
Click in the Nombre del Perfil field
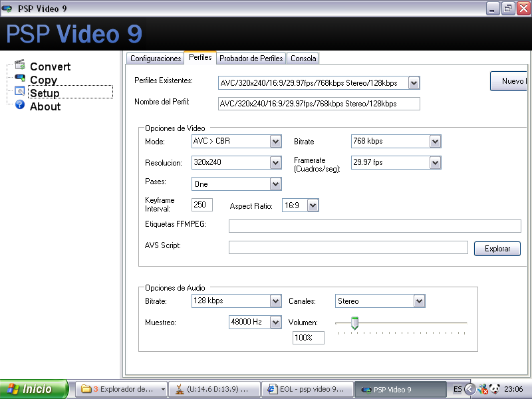click(319, 104)
